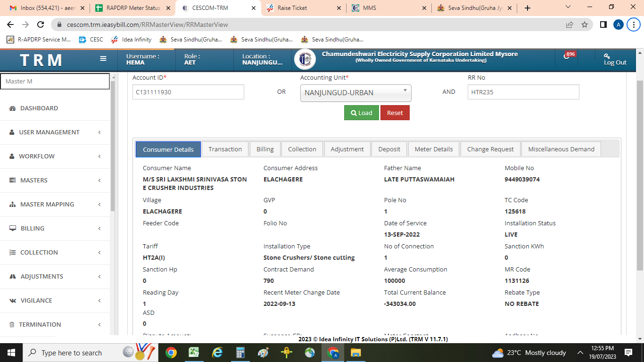The height and width of the screenshot is (362, 644).
Task: Show hidden system tray icons
Action: tap(580, 353)
